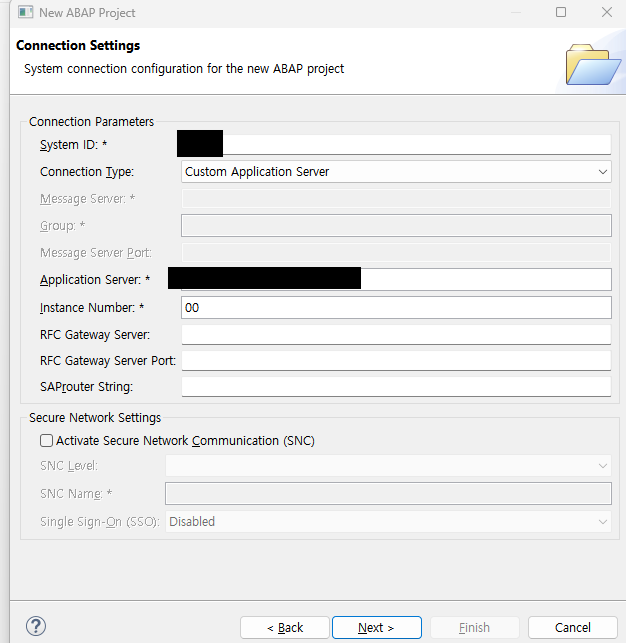Focus the SAProuter String field
Image resolution: width=626 pixels, height=643 pixels.
click(x=396, y=386)
